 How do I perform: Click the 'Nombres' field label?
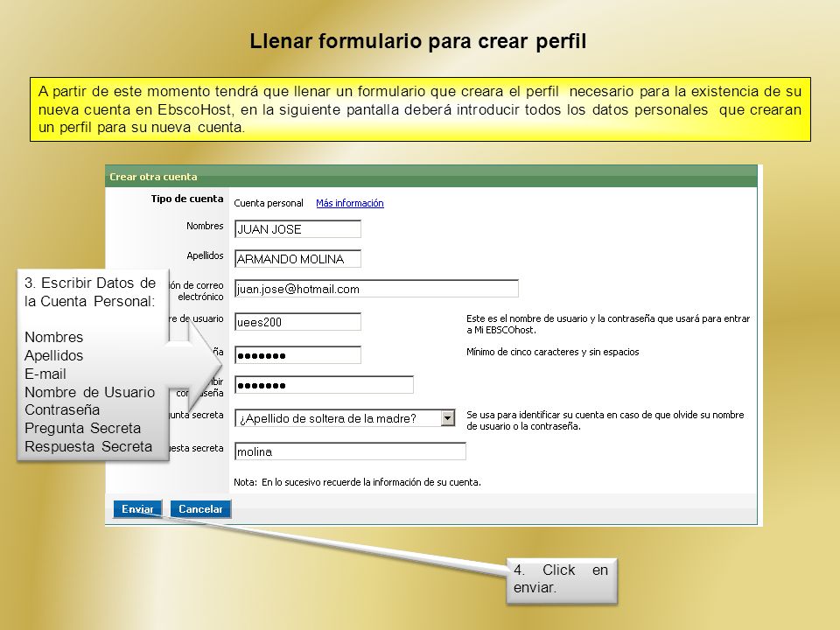[205, 226]
